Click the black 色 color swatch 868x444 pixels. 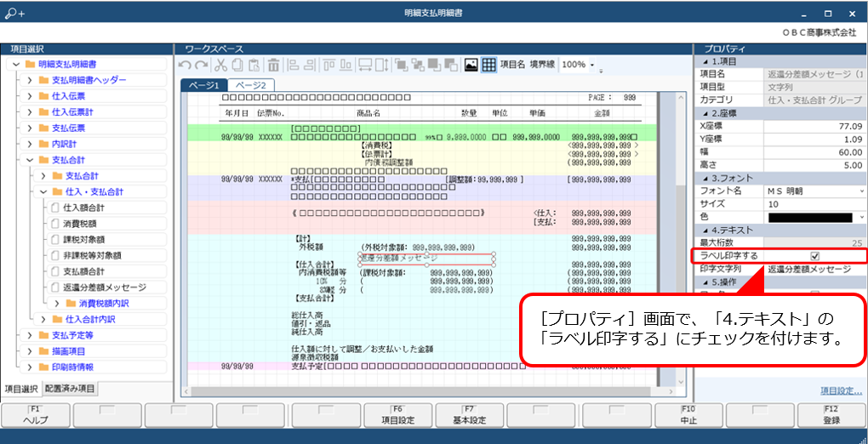click(x=810, y=217)
